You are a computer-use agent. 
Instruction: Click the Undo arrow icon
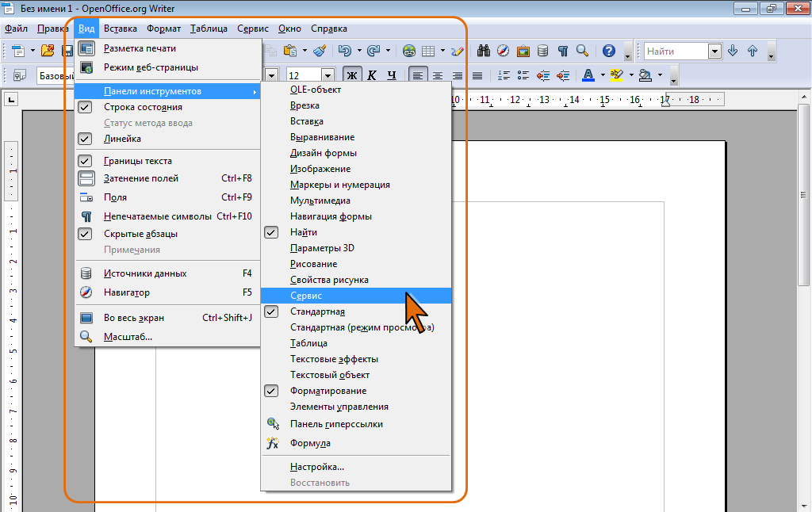point(344,51)
